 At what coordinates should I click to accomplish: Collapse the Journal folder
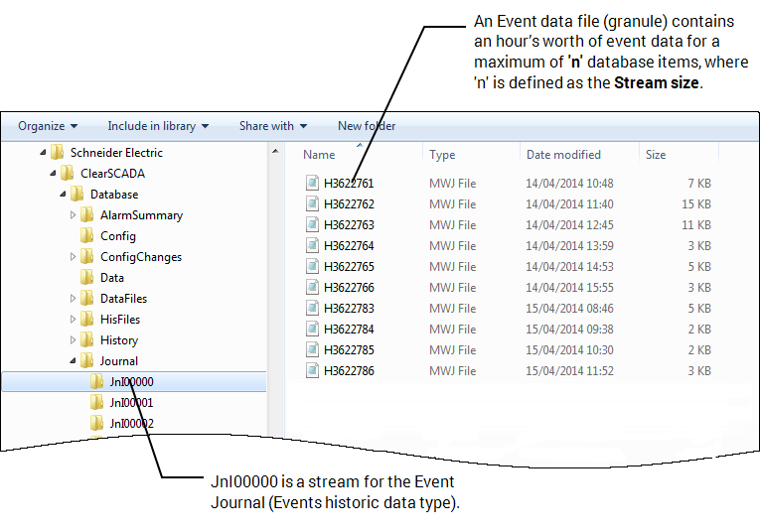pyautogui.click(x=74, y=361)
